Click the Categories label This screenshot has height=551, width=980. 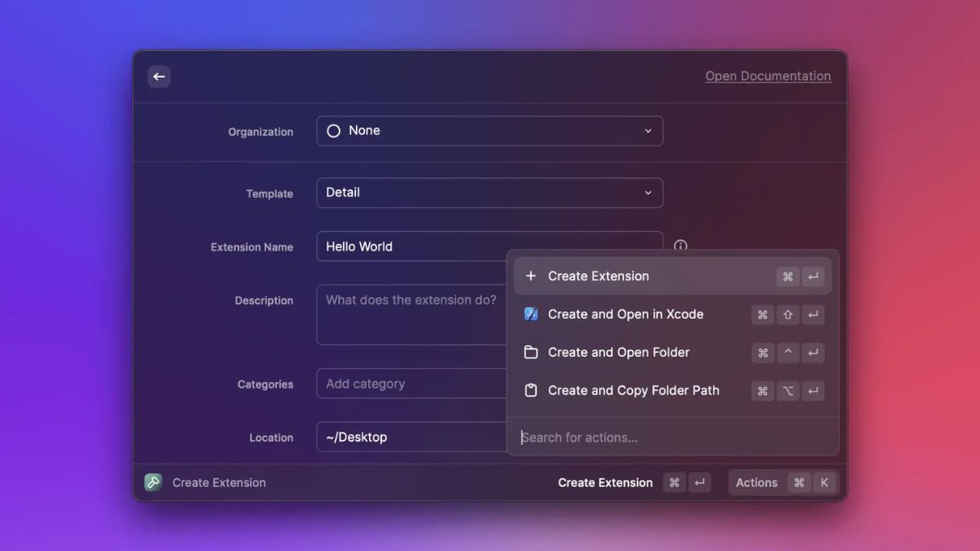pos(265,384)
